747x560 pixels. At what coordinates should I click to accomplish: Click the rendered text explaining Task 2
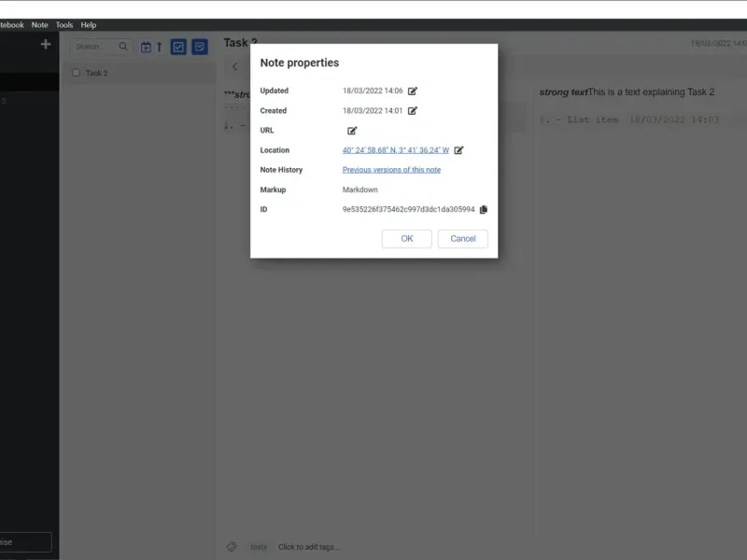pyautogui.click(x=627, y=91)
